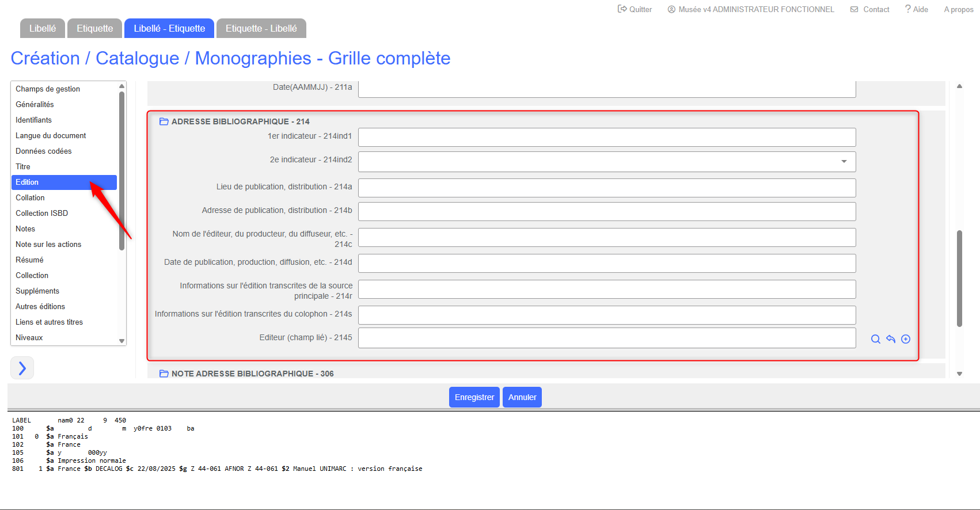Click the Contact envelope icon

point(854,9)
